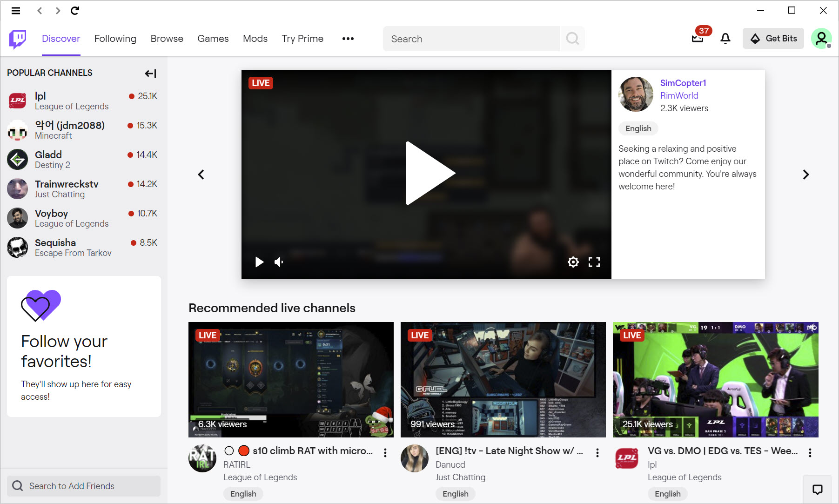Click the large play button on featured video
The image size is (839, 504).
tap(430, 173)
